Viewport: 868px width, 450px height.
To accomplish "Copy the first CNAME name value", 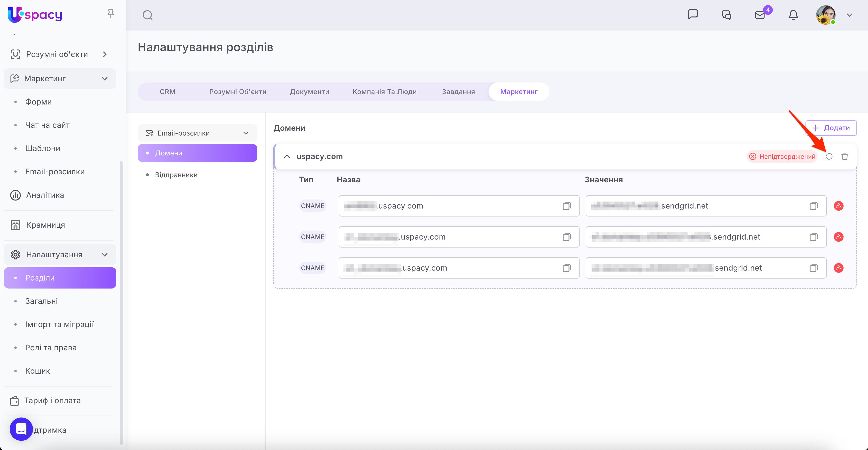I will 566,206.
